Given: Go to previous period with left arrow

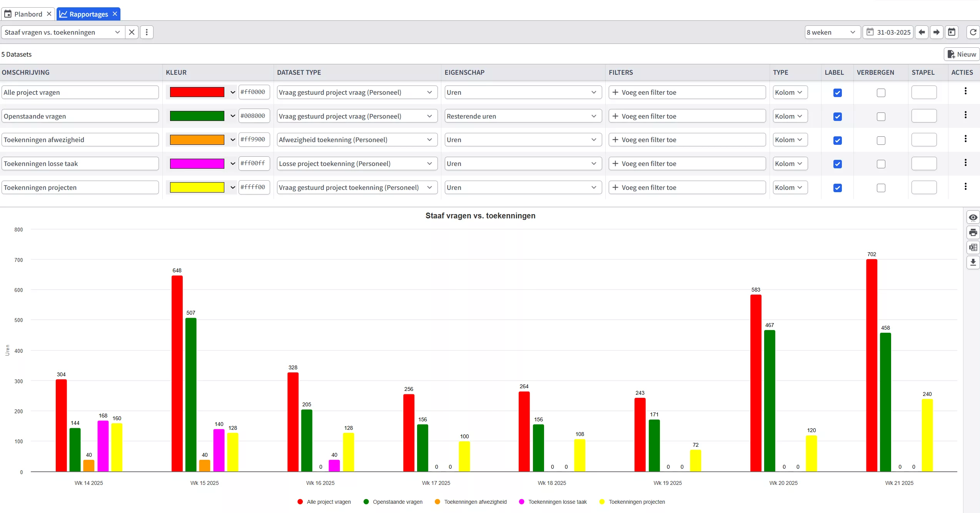Looking at the screenshot, I should point(922,32).
